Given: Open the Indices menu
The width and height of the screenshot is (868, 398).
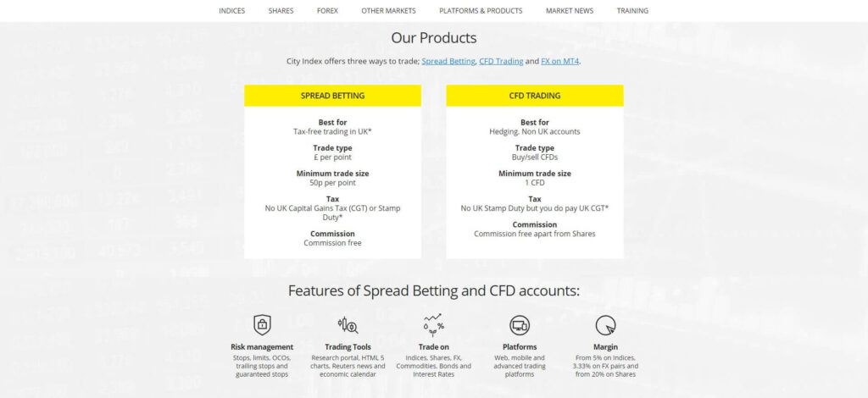Looking at the screenshot, I should click(x=231, y=11).
